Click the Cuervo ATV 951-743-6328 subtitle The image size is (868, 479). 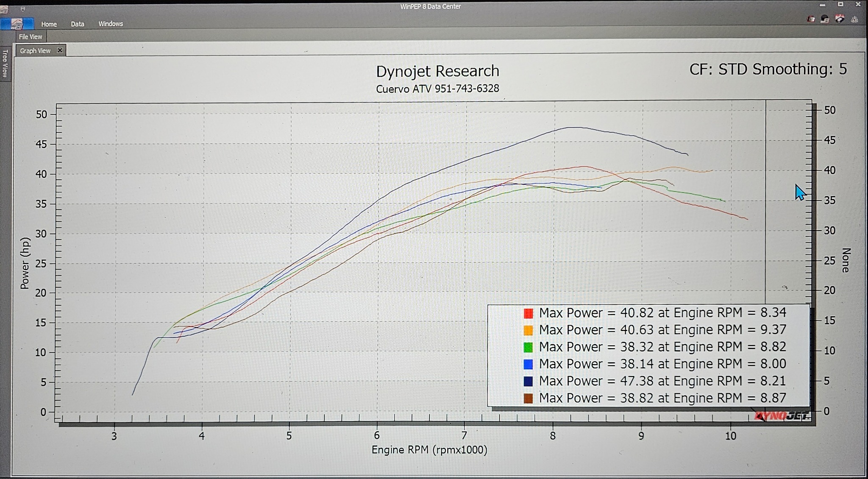pyautogui.click(x=437, y=89)
